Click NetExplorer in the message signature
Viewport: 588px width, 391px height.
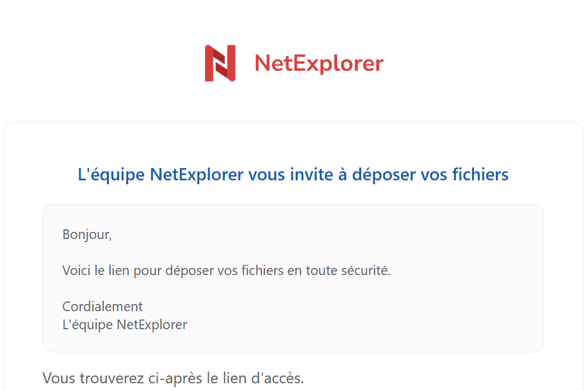pos(152,325)
